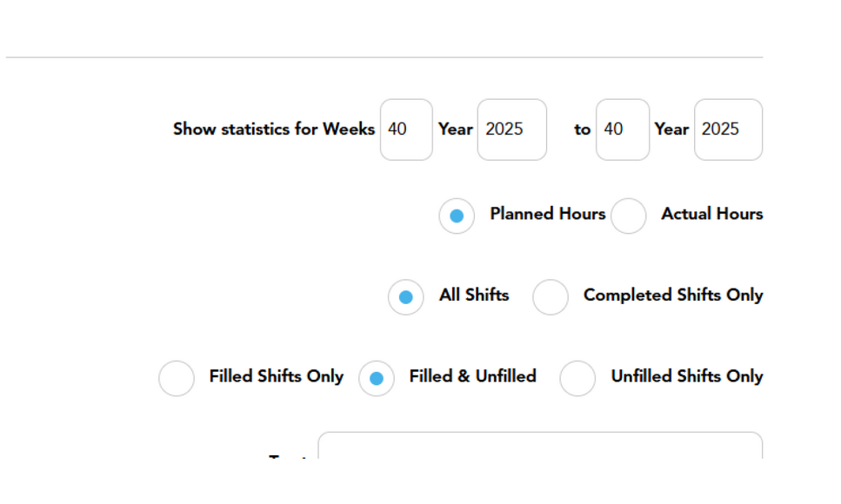Click the 'Planned Hours' label text
Screen dimensions: 841x504
pos(548,214)
